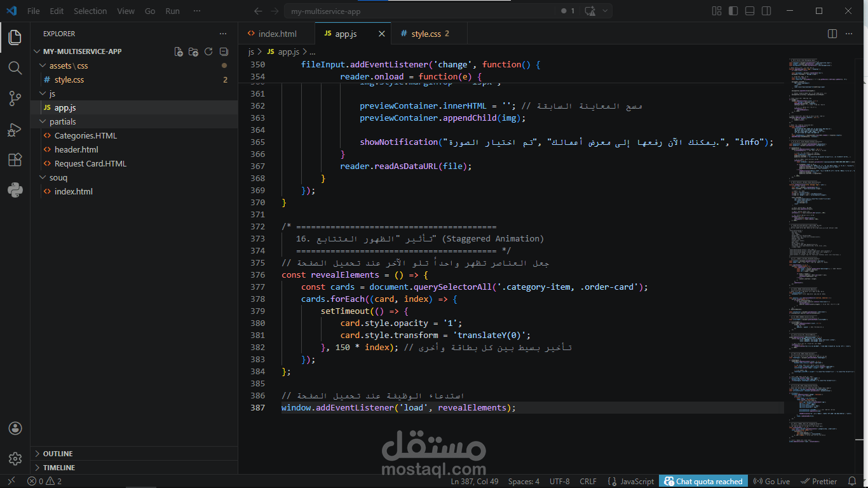
Task: Open the Explorer view in activity bar
Action: (15, 37)
